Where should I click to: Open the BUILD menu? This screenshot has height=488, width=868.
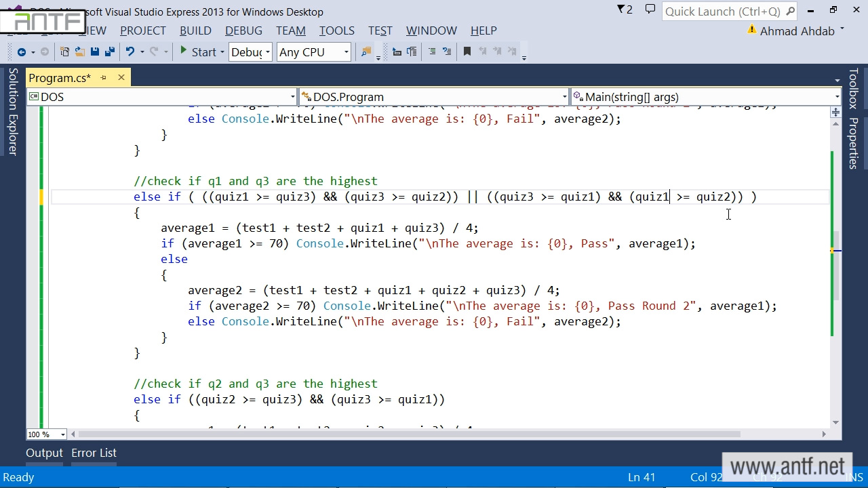(195, 30)
